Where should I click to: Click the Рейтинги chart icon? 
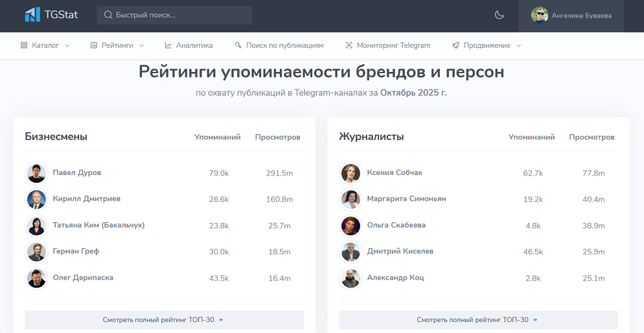pos(94,45)
